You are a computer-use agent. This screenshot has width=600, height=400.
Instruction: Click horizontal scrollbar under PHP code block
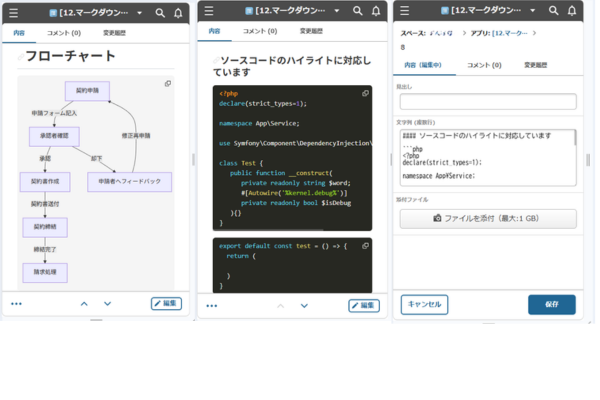pos(268,230)
